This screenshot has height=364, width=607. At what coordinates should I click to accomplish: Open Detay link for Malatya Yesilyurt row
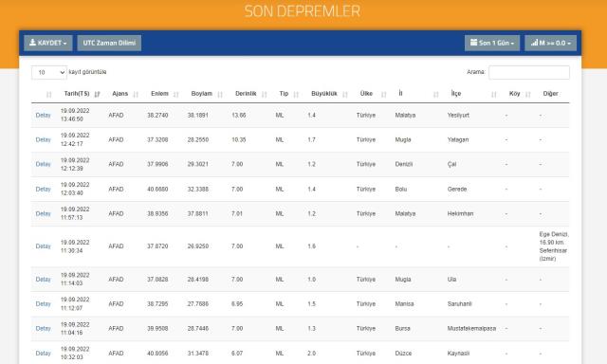point(43,116)
